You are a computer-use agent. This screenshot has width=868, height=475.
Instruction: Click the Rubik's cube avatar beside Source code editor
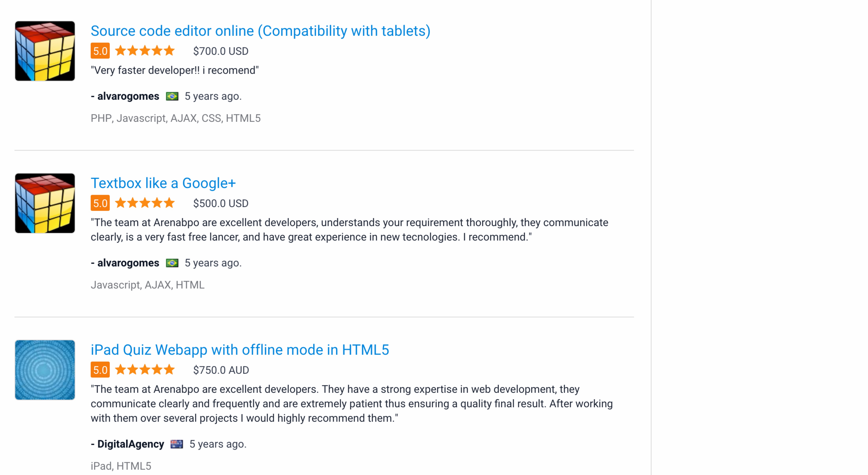[x=45, y=51]
